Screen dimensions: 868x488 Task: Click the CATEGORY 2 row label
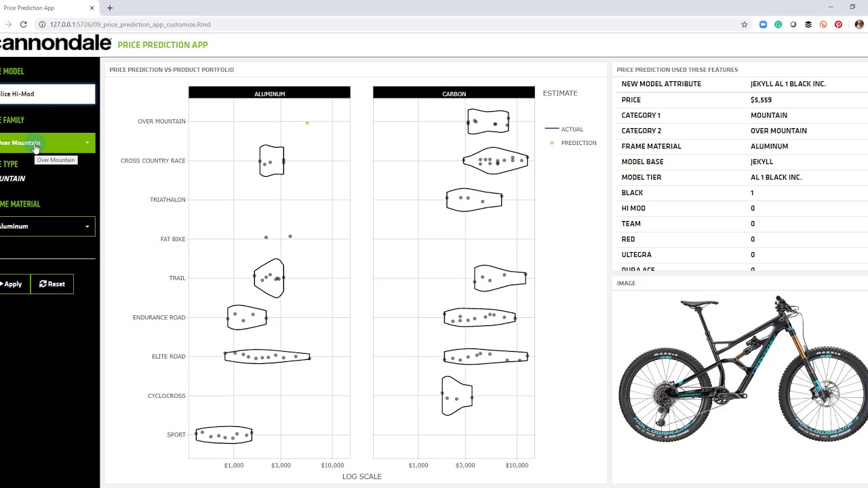click(x=641, y=131)
